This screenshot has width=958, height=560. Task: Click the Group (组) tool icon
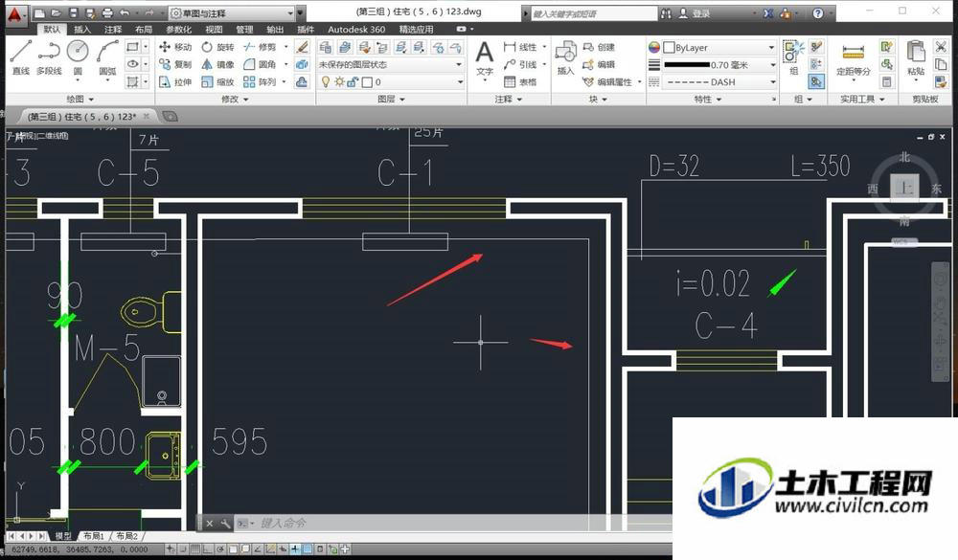coord(793,57)
